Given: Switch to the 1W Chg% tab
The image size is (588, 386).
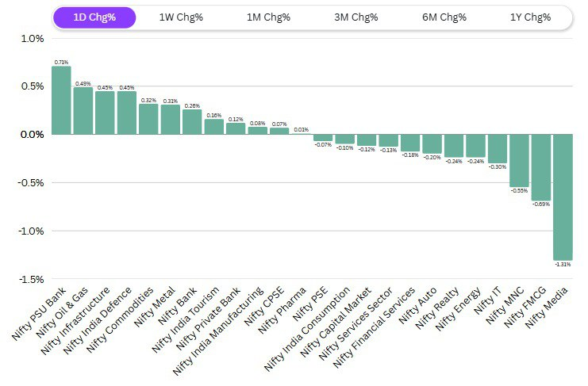Looking at the screenshot, I should coord(181,17).
